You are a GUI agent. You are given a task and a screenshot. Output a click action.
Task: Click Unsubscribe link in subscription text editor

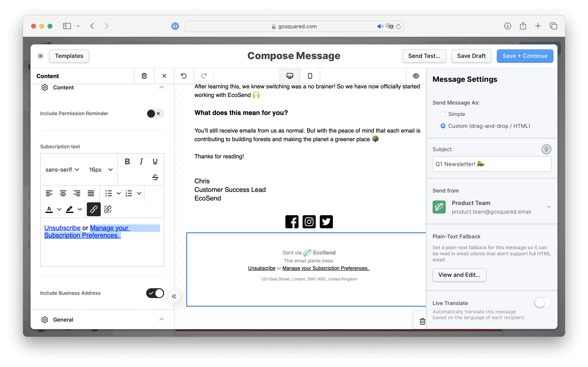click(62, 228)
